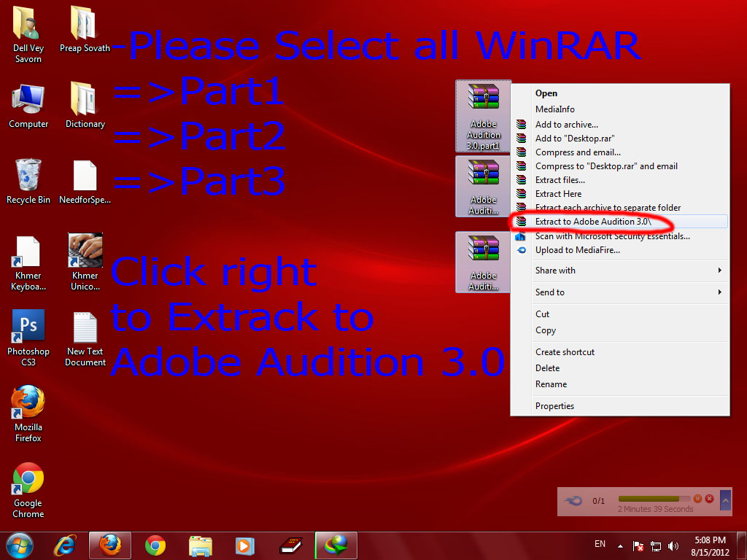Select Upload to MediaFire... entry
Image resolution: width=747 pixels, height=560 pixels.
click(x=620, y=250)
